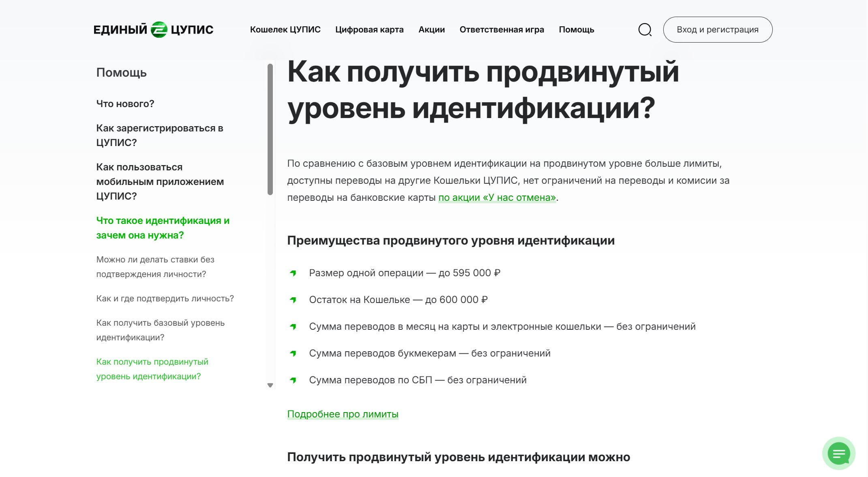Click the Сумма переводов букмекерам line
Image resolution: width=868 pixels, height=477 pixels.
[430, 353]
